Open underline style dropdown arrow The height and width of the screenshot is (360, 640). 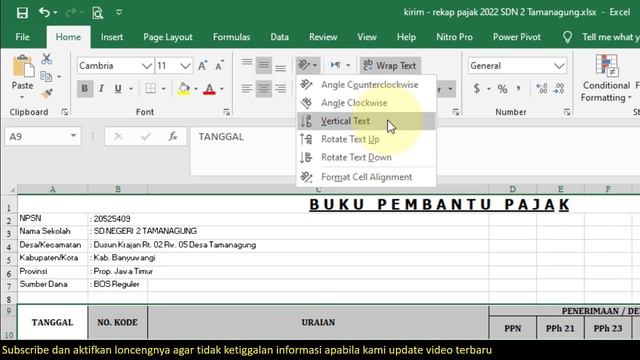point(131,89)
